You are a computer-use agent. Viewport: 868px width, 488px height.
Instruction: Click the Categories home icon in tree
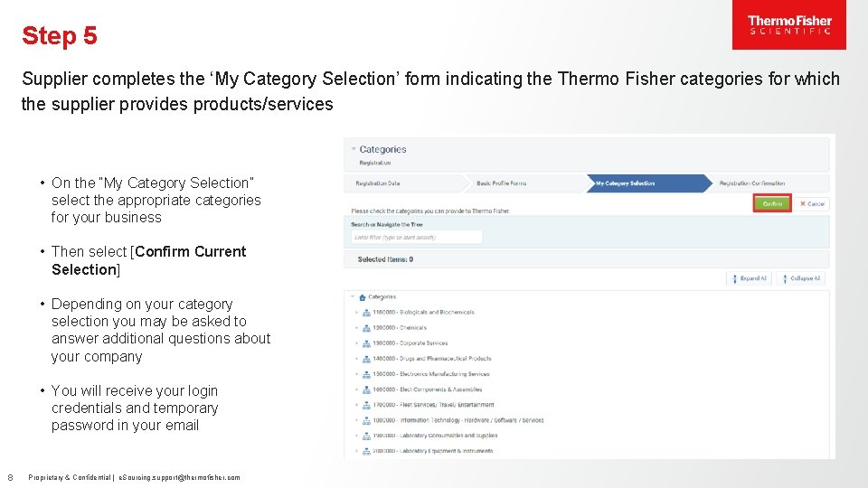point(363,296)
